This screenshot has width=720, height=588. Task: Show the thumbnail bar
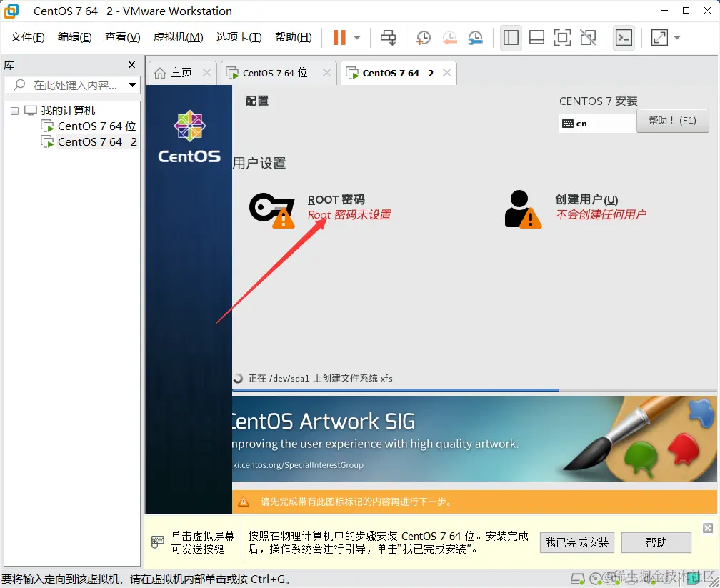[x=536, y=37]
